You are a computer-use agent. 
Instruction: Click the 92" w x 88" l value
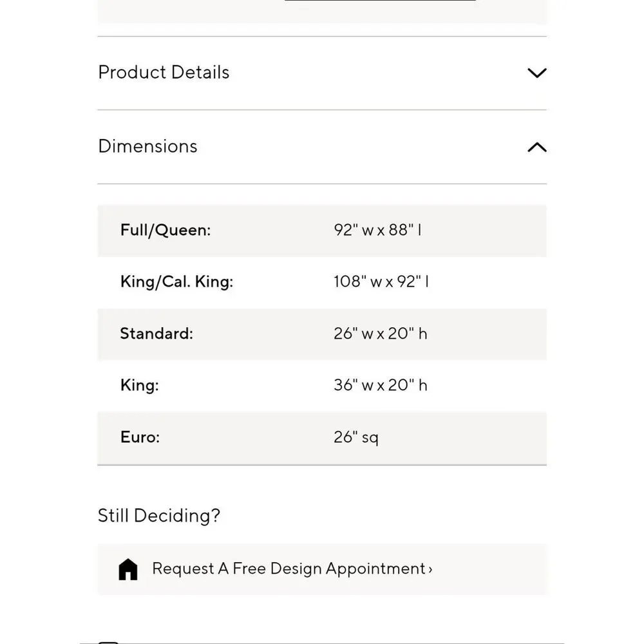point(377,230)
